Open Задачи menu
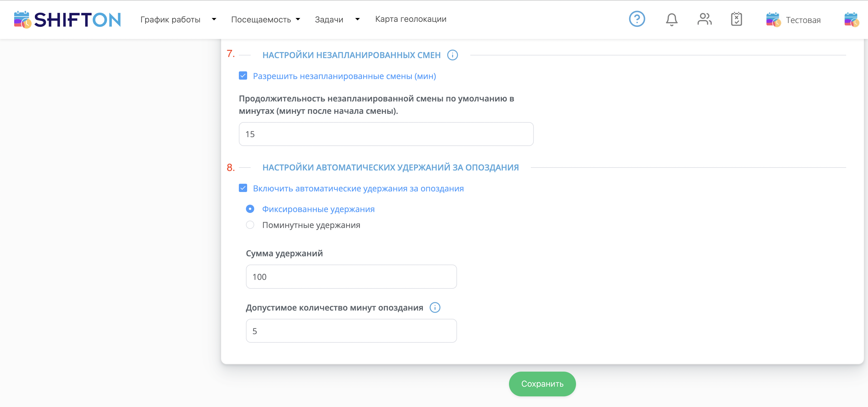Viewport: 868px width, 407px height. (329, 19)
